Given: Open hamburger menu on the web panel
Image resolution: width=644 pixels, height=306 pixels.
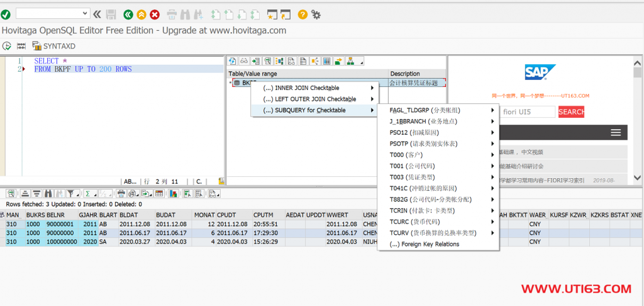Looking at the screenshot, I should [x=615, y=132].
